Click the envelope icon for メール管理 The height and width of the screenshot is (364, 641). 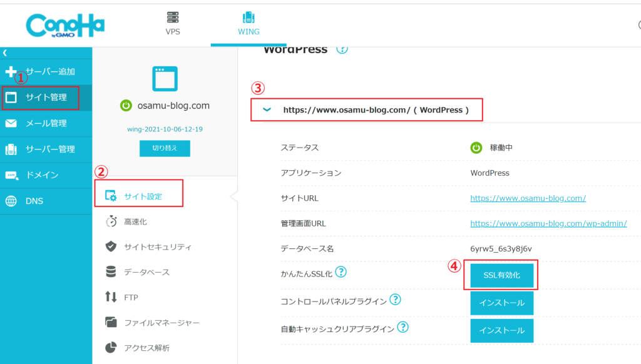(x=11, y=123)
